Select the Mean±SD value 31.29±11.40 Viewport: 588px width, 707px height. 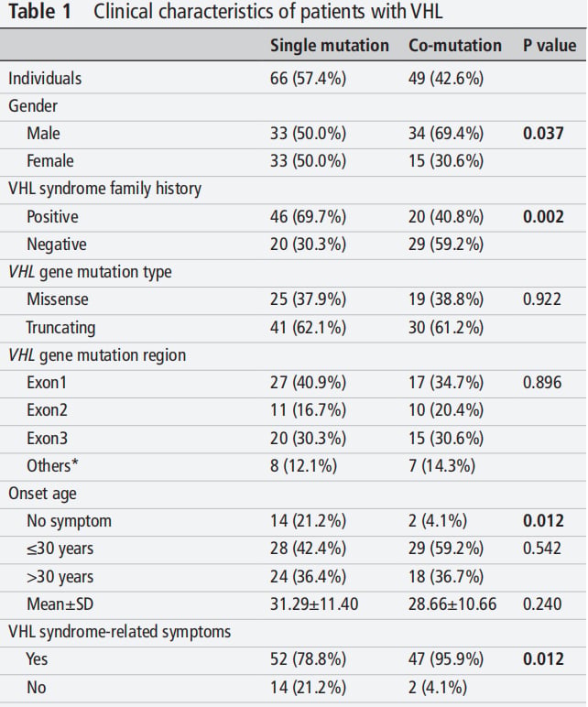[314, 604]
